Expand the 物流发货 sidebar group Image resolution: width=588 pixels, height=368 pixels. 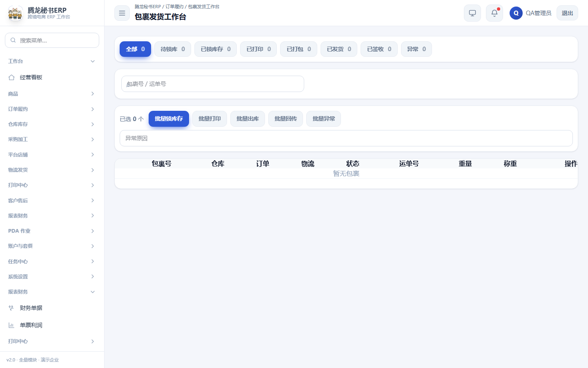(52, 170)
